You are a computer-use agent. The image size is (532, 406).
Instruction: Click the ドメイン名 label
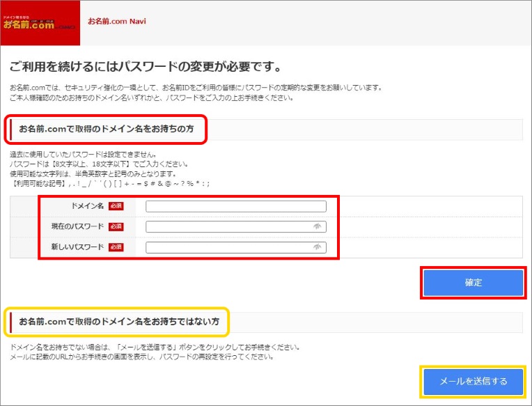(x=87, y=206)
